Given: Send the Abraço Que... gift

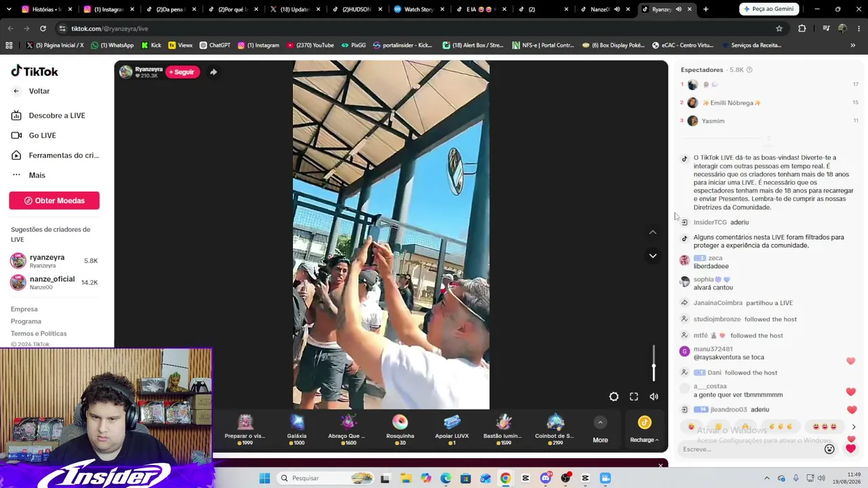Looking at the screenshot, I should [x=347, y=430].
